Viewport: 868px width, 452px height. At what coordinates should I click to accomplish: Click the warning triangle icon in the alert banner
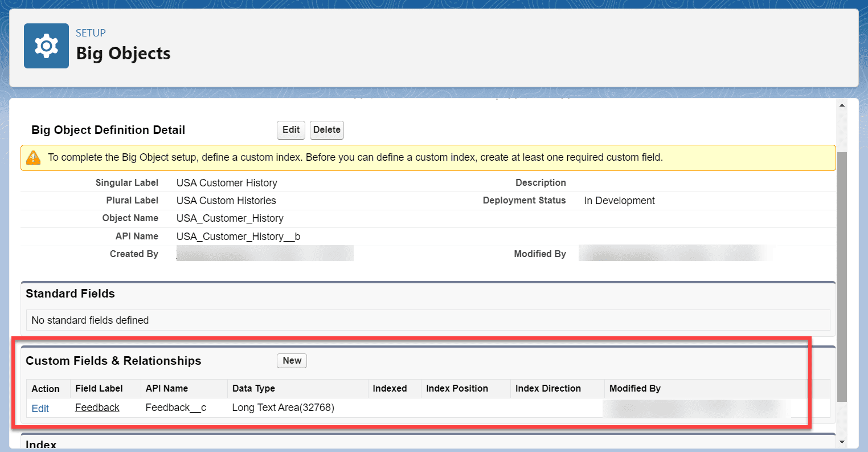(33, 157)
